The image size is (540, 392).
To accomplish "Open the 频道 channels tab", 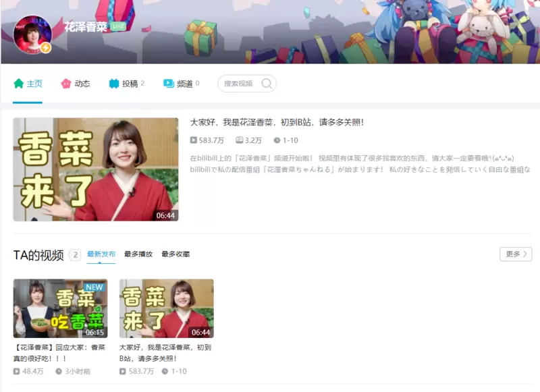I will (181, 84).
